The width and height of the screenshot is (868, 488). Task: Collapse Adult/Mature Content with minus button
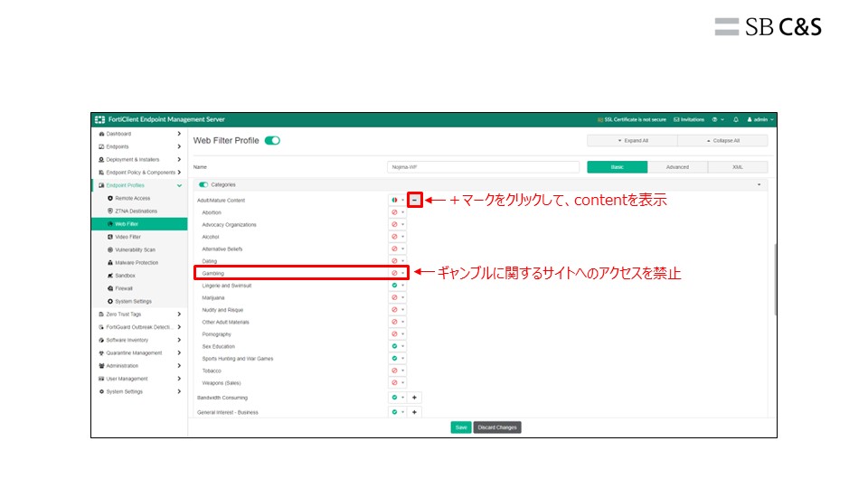(415, 200)
